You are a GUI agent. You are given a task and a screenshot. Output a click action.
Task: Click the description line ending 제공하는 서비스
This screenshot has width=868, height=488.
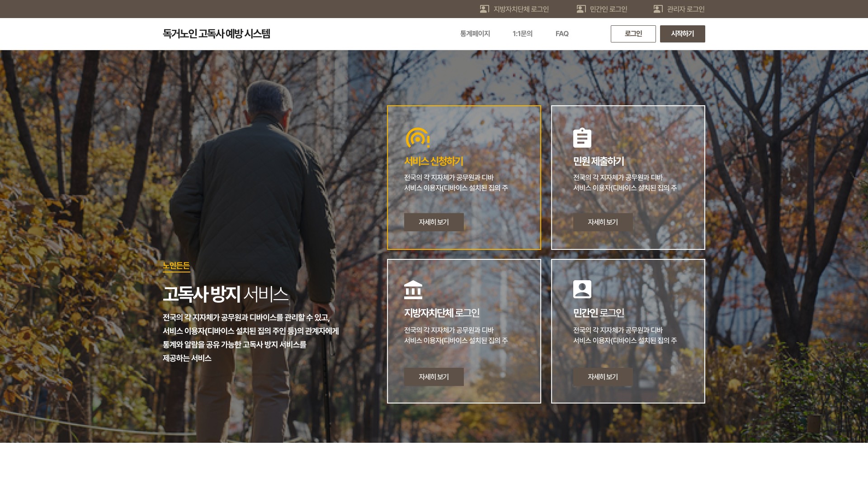(187, 358)
